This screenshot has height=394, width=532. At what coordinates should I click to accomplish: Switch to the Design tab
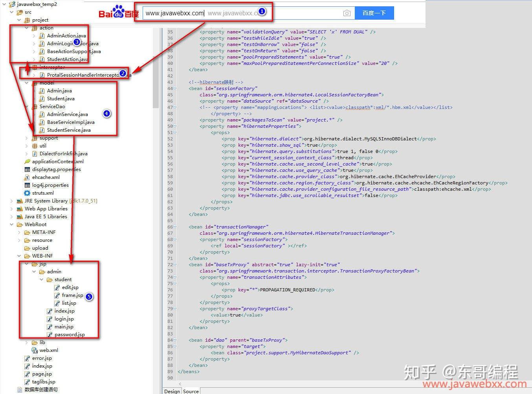point(172,391)
